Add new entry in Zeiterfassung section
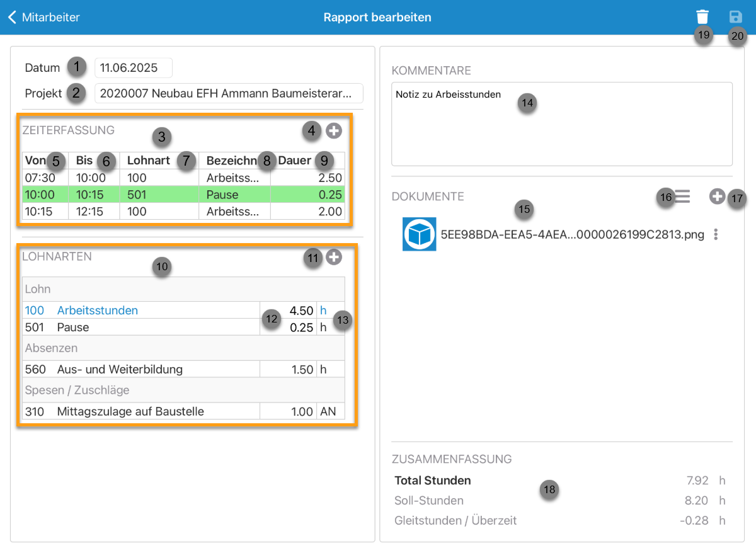756x553 pixels. pyautogui.click(x=334, y=131)
